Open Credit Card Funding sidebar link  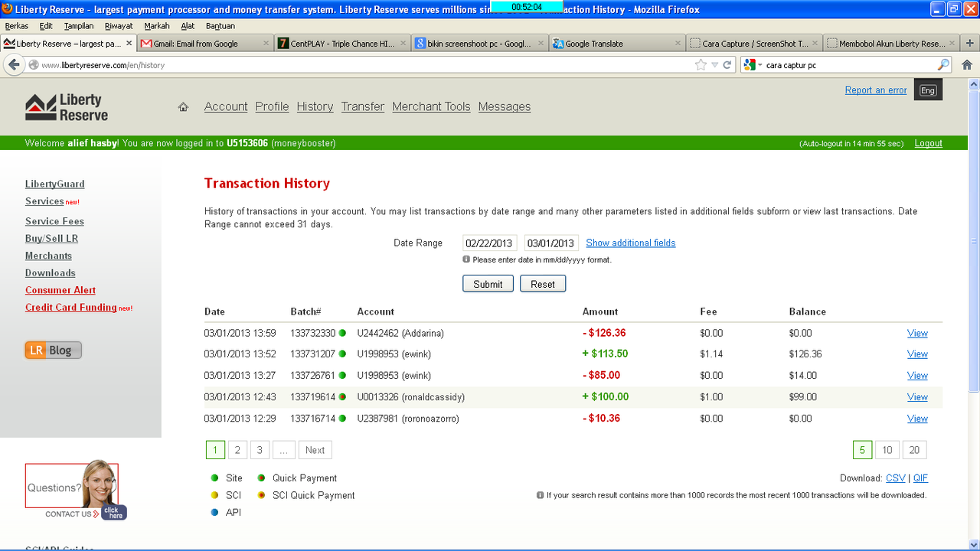pyautogui.click(x=71, y=308)
